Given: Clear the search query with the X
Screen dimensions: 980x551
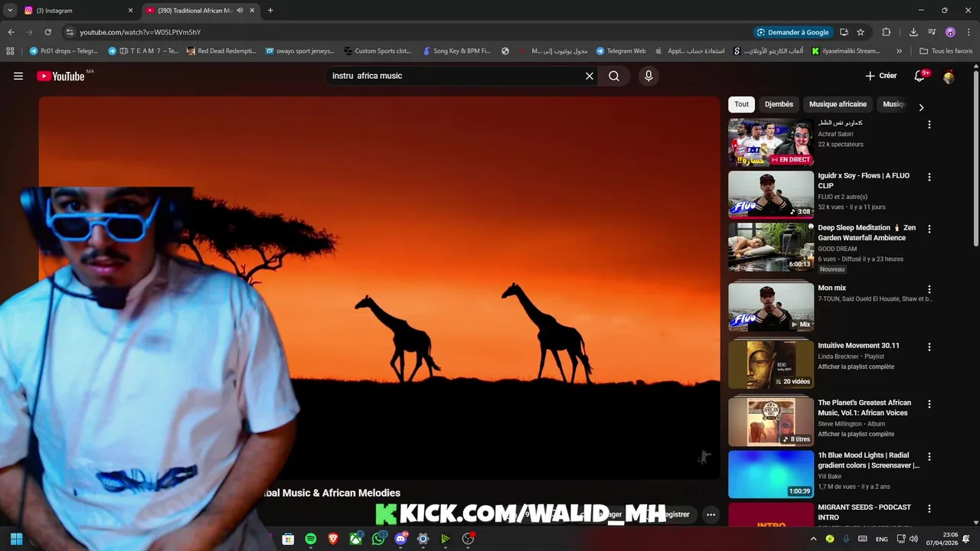Looking at the screenshot, I should pyautogui.click(x=590, y=76).
